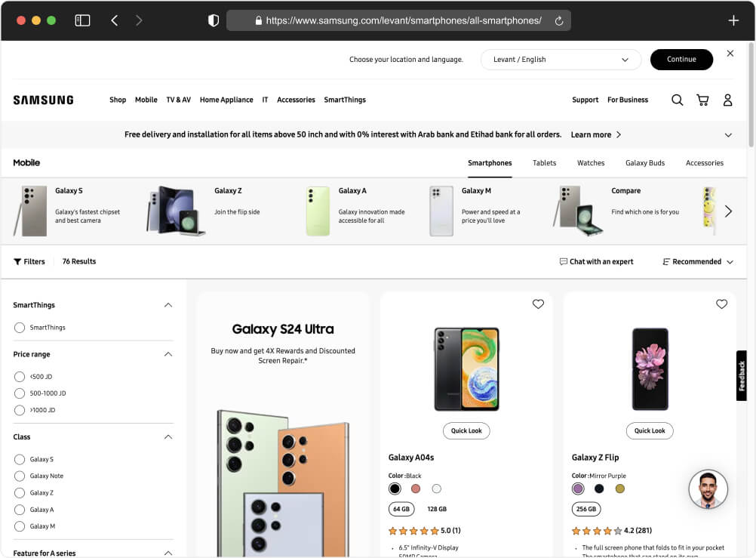Collapse the Price range filter section
756x558 pixels.
coord(167,354)
